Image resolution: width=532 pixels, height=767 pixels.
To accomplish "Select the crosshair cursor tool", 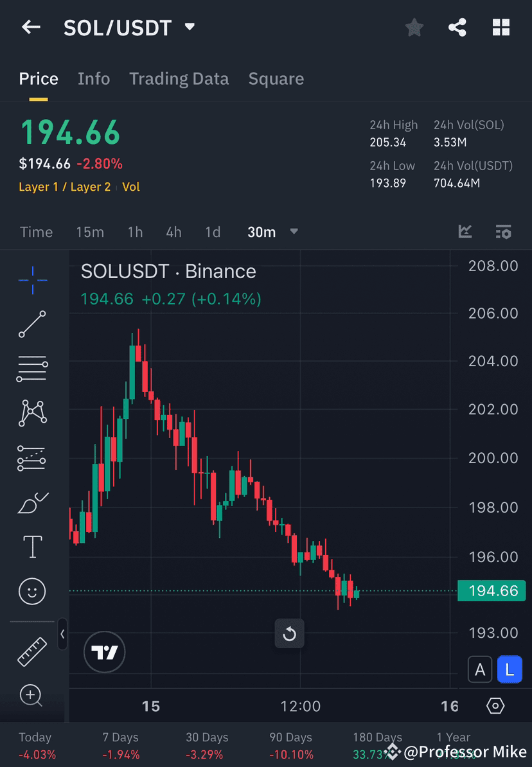I will pos(32,279).
